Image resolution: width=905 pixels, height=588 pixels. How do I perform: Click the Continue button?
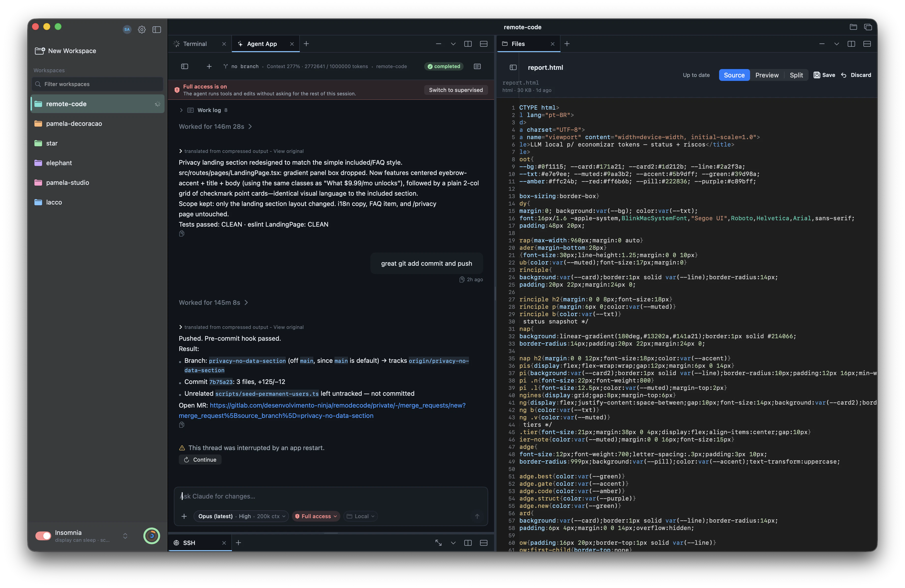pyautogui.click(x=200, y=459)
